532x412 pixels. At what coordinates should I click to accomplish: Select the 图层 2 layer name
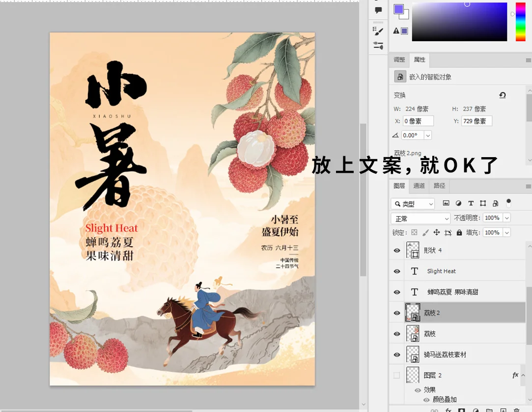(433, 375)
